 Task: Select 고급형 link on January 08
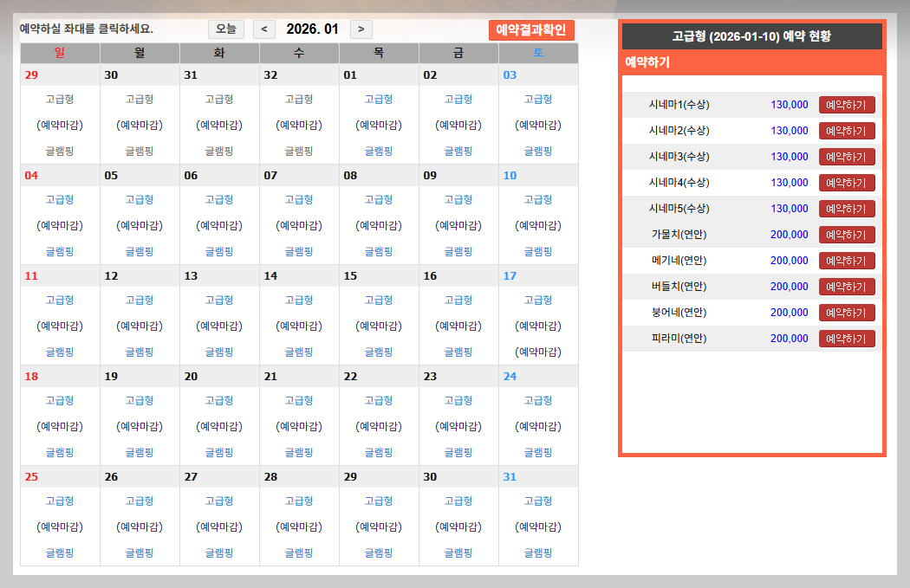pos(379,199)
